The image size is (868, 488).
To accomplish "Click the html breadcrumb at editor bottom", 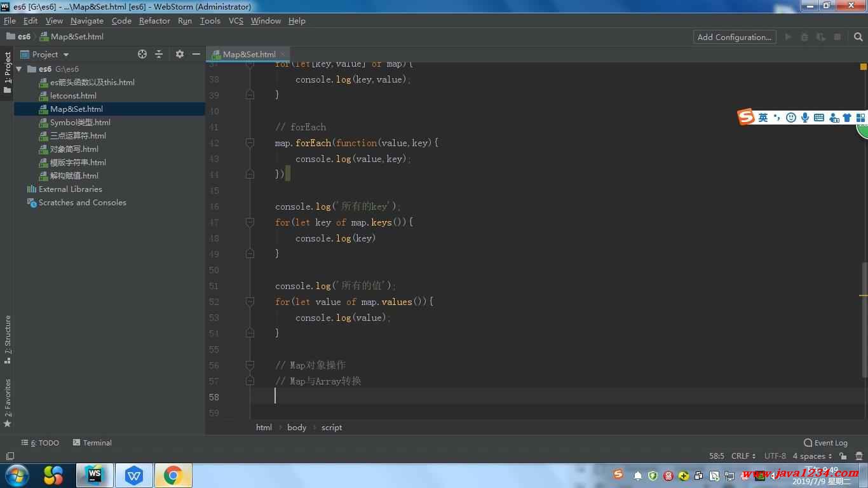I will tap(264, 428).
